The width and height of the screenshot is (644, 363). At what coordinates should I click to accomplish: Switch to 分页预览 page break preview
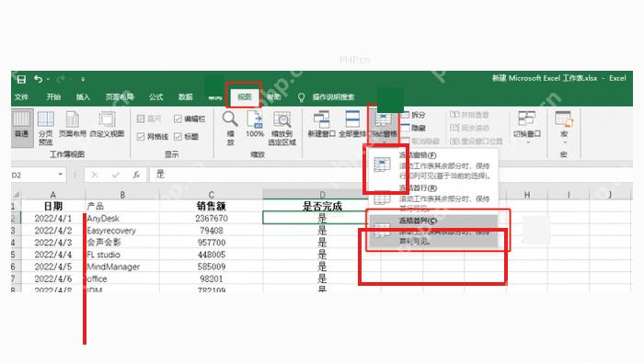tap(46, 129)
